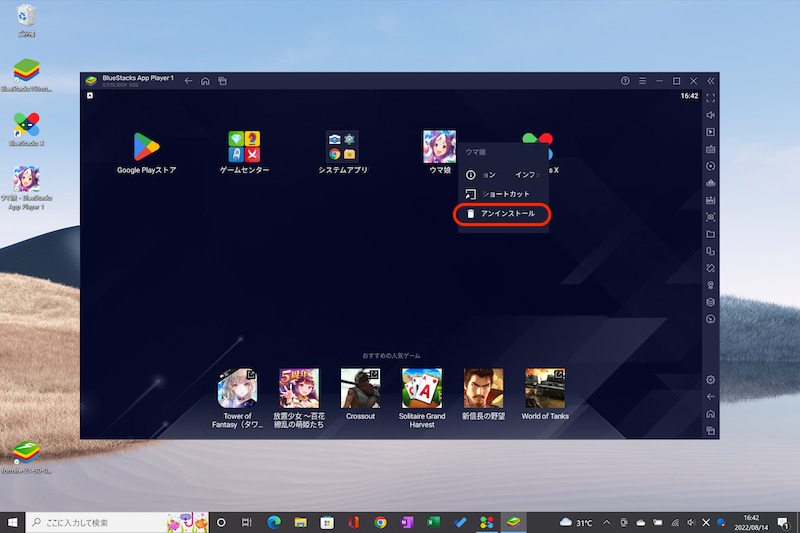Open the Windows Start menu
The height and width of the screenshot is (533, 800).
point(13,522)
